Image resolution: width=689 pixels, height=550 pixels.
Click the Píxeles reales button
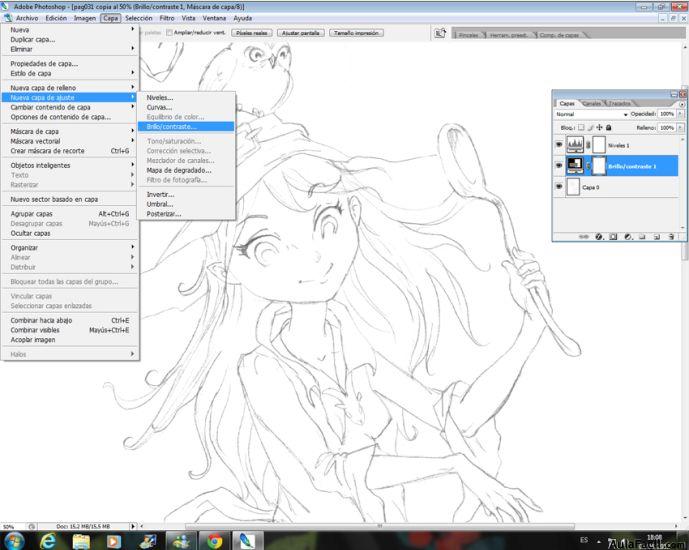pyautogui.click(x=252, y=33)
